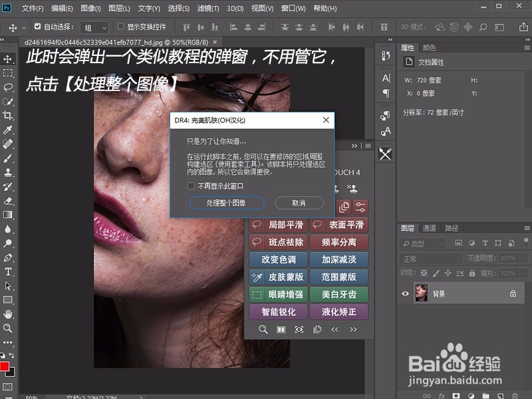Toggle lock all icon in Layers panel

point(472,273)
